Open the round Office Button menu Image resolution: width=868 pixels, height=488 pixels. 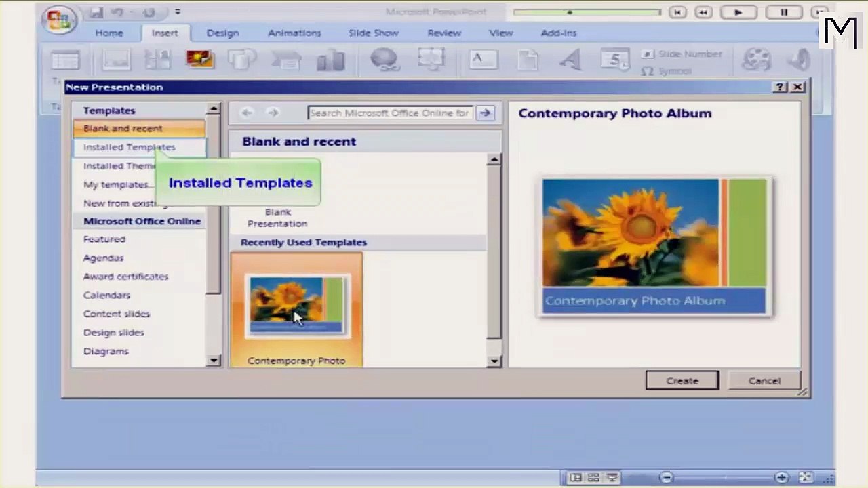tap(59, 20)
